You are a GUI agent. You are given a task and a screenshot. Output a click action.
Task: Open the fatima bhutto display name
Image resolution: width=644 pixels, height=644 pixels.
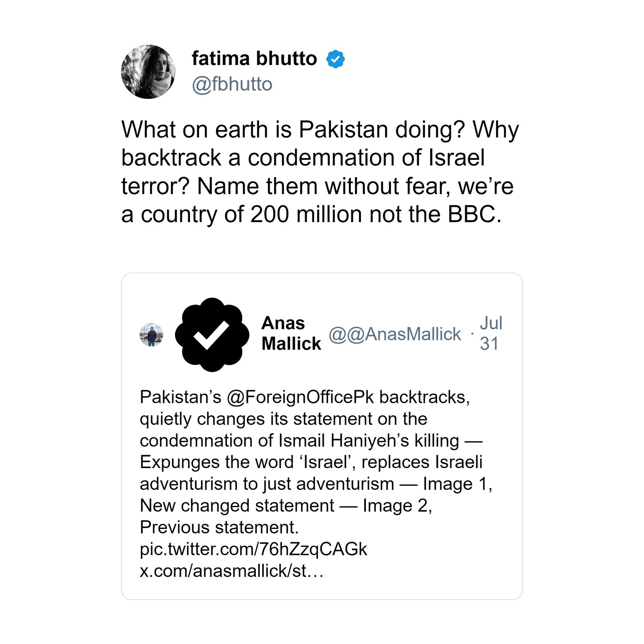click(x=254, y=59)
